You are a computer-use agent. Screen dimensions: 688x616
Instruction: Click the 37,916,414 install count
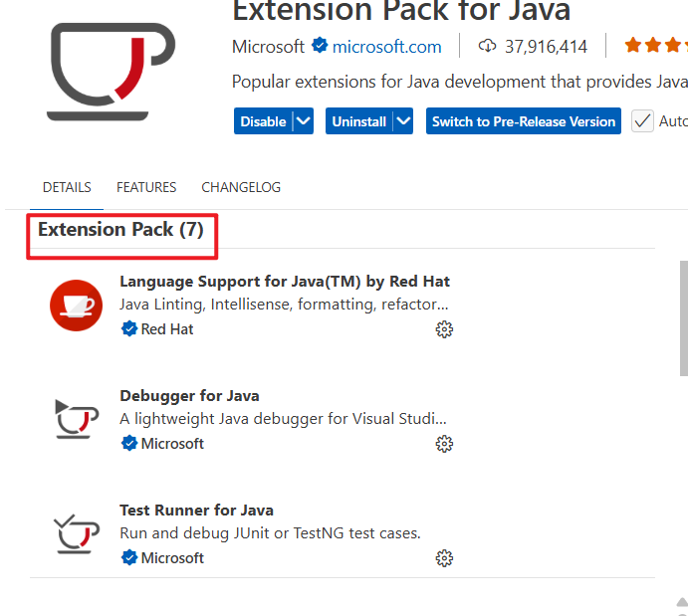(x=546, y=47)
